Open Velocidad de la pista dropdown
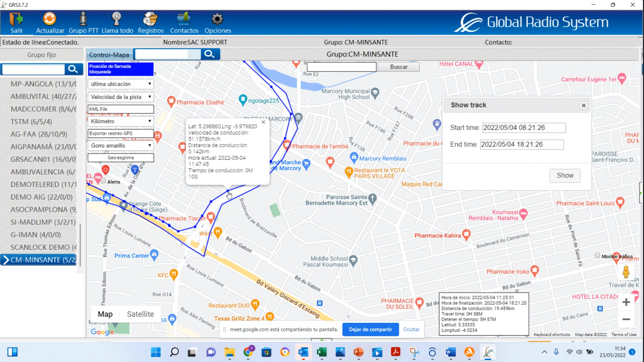Screen dimensions: 644x362 coord(121,97)
